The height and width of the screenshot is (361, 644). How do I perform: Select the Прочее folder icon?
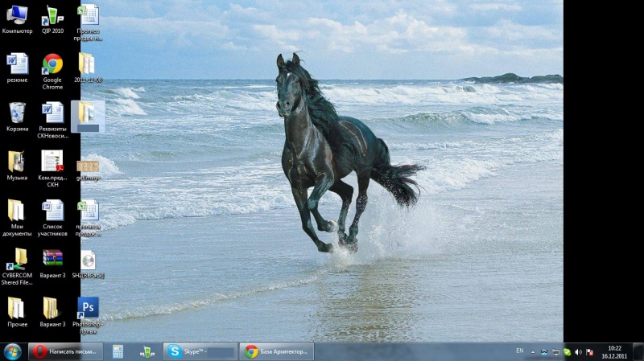(17, 308)
